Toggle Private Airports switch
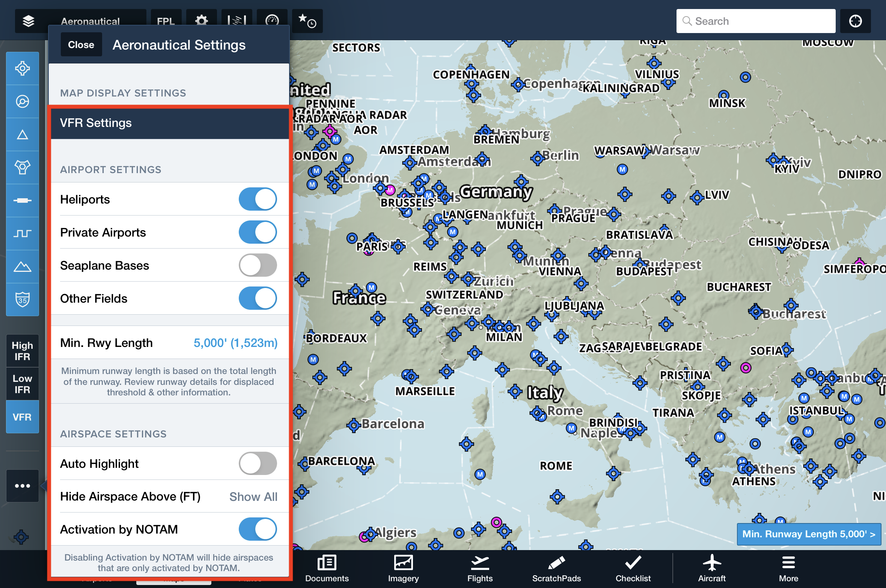 [258, 232]
